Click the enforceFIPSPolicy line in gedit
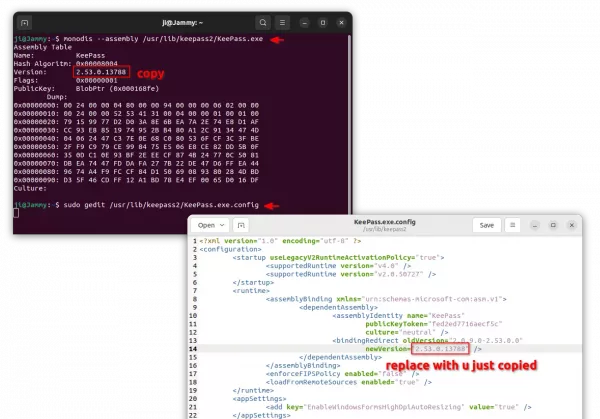The image size is (600, 419). click(342, 374)
